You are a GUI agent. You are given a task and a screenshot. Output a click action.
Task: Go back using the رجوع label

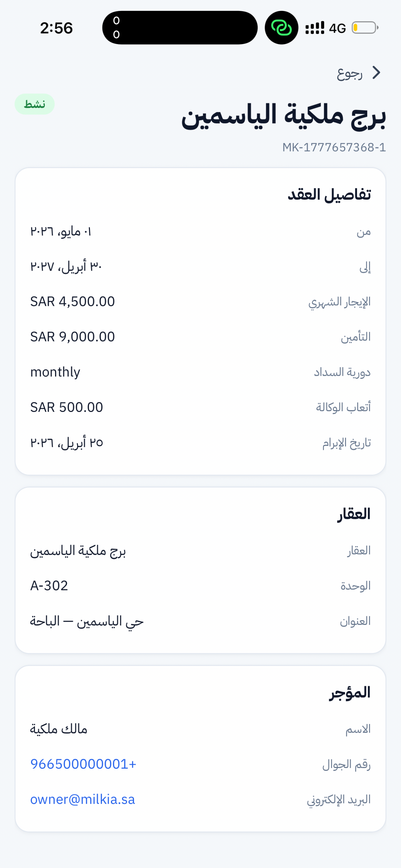click(349, 73)
